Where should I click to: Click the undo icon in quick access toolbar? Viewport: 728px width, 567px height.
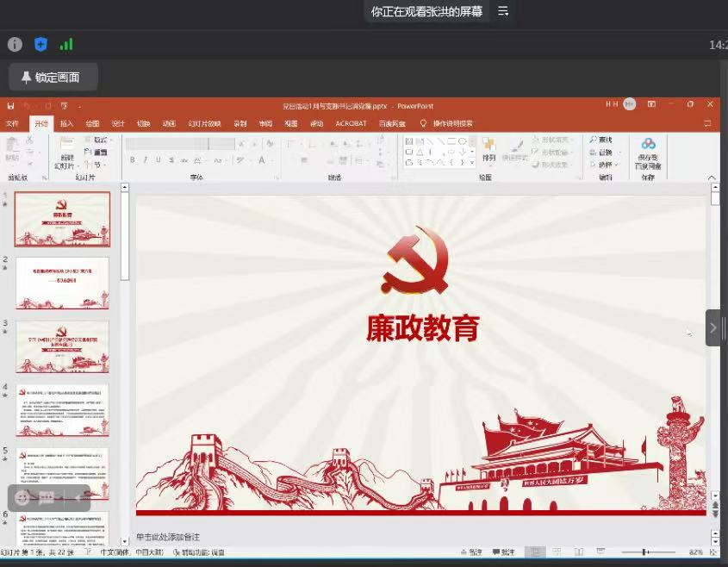pyautogui.click(x=27, y=106)
